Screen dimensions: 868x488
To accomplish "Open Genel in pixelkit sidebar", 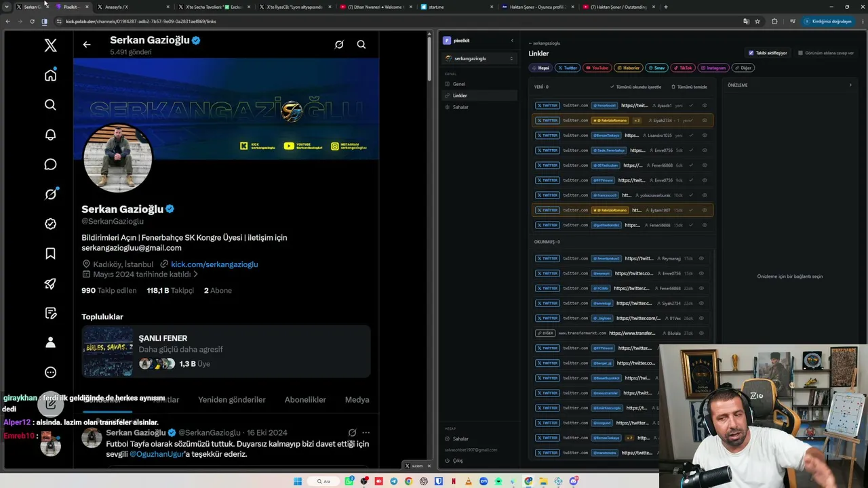I will point(479,84).
